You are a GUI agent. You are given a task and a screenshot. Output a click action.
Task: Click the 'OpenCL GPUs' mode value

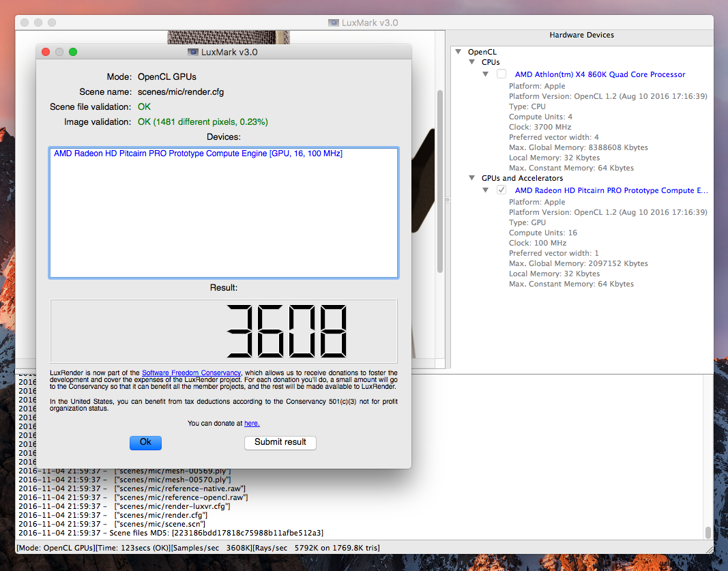tap(167, 77)
